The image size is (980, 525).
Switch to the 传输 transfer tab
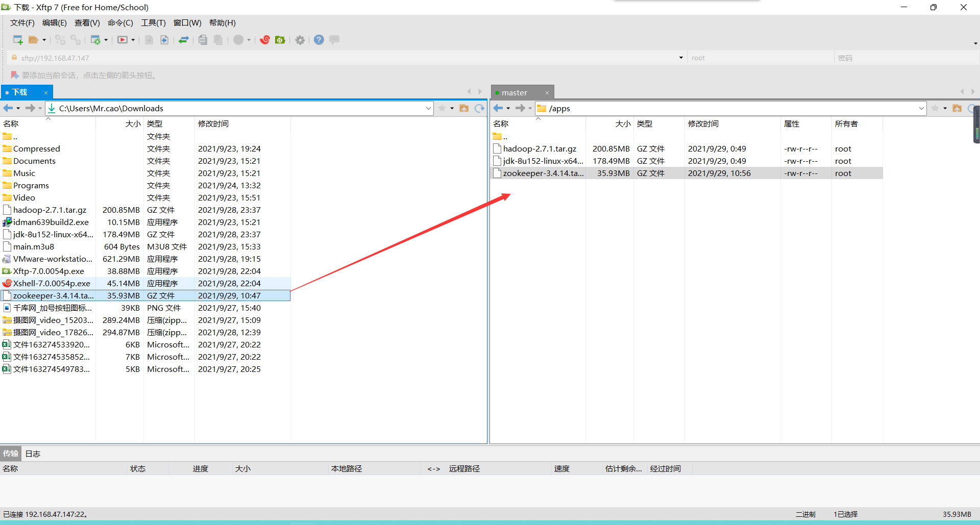[11, 454]
